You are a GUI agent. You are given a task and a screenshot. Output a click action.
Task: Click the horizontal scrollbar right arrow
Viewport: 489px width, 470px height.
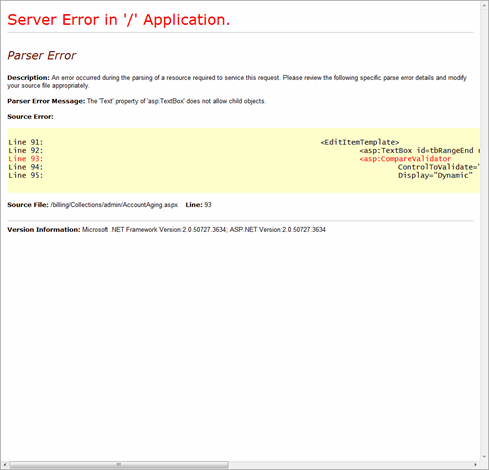(475, 464)
